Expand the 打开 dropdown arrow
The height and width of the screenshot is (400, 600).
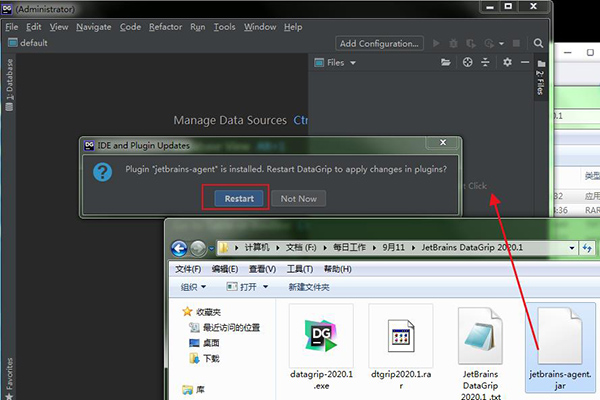[x=266, y=287]
